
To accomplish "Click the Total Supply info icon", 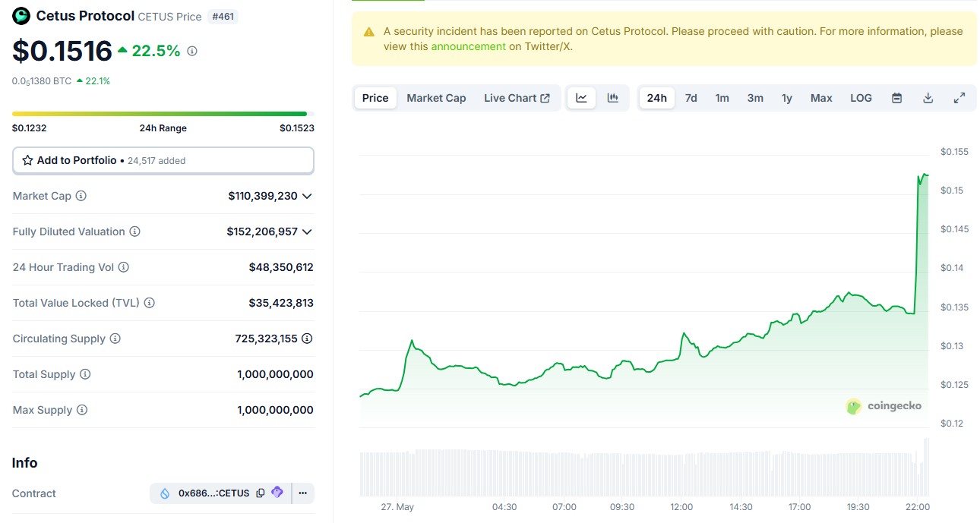I will (x=85, y=374).
